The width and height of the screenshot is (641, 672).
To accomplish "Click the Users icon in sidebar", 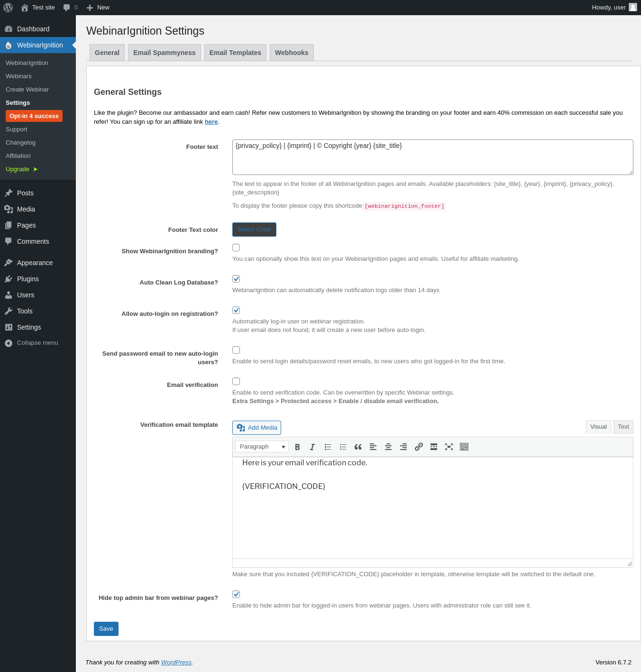I will tap(9, 295).
